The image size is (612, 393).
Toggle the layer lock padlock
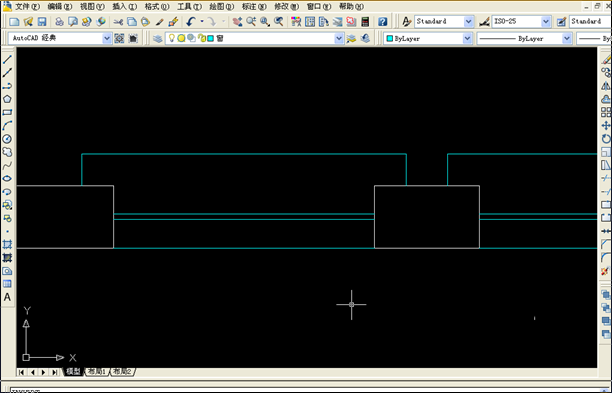pos(201,38)
